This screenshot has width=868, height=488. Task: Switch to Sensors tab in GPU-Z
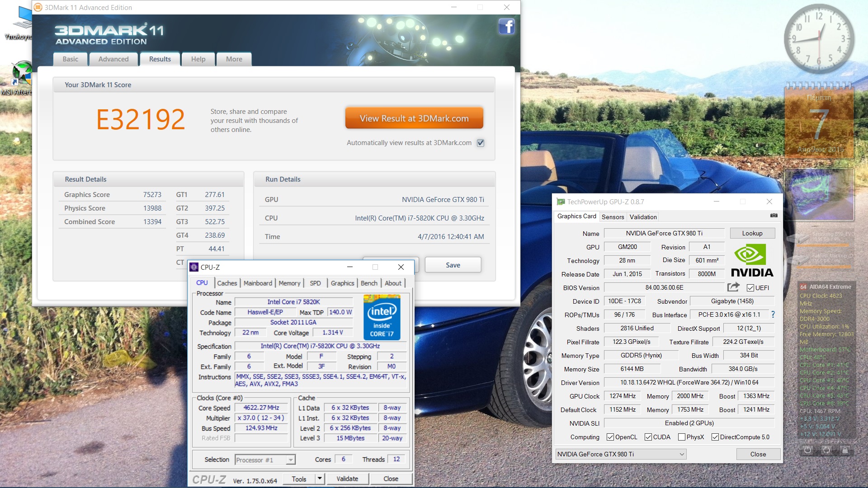click(613, 217)
